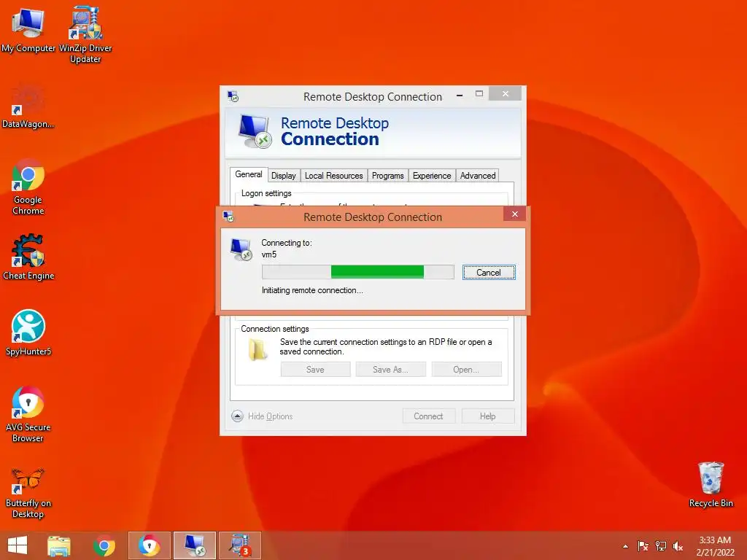
Task: Select the DataWagon desktop shortcut
Action: [x=28, y=106]
